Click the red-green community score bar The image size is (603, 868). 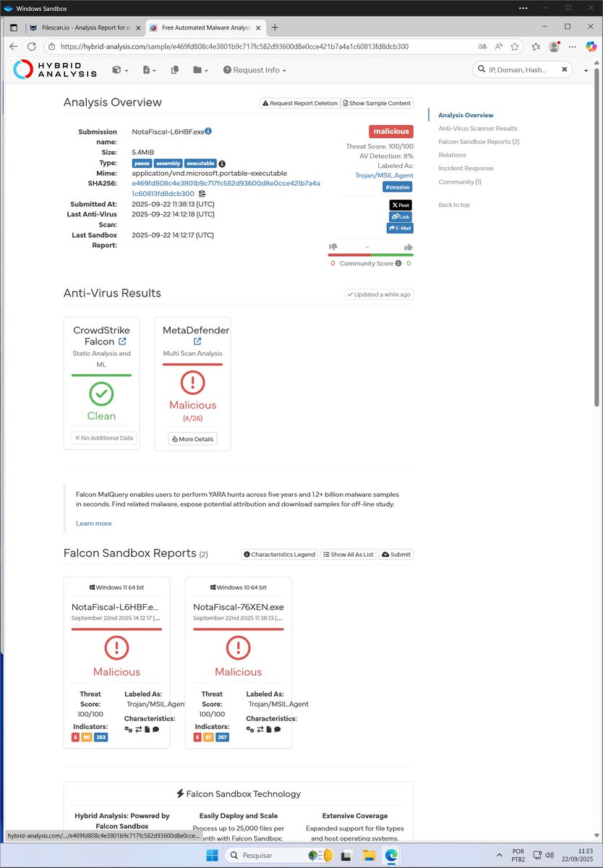[371, 255]
